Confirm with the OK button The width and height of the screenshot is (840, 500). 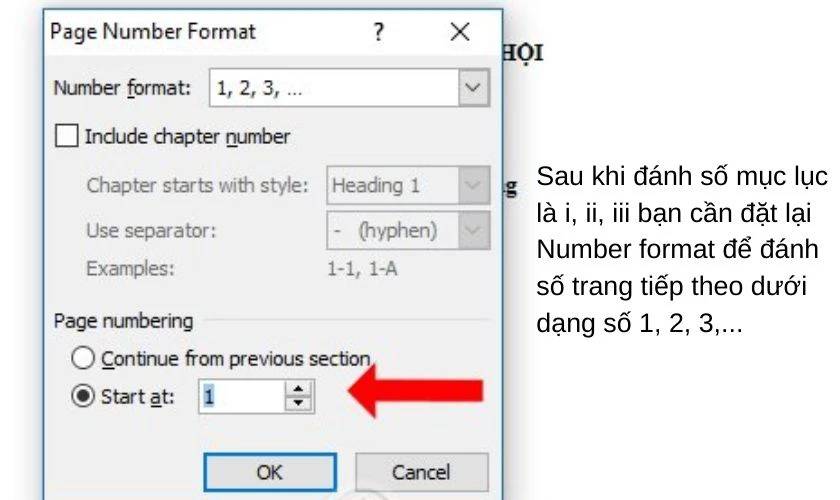tap(270, 472)
